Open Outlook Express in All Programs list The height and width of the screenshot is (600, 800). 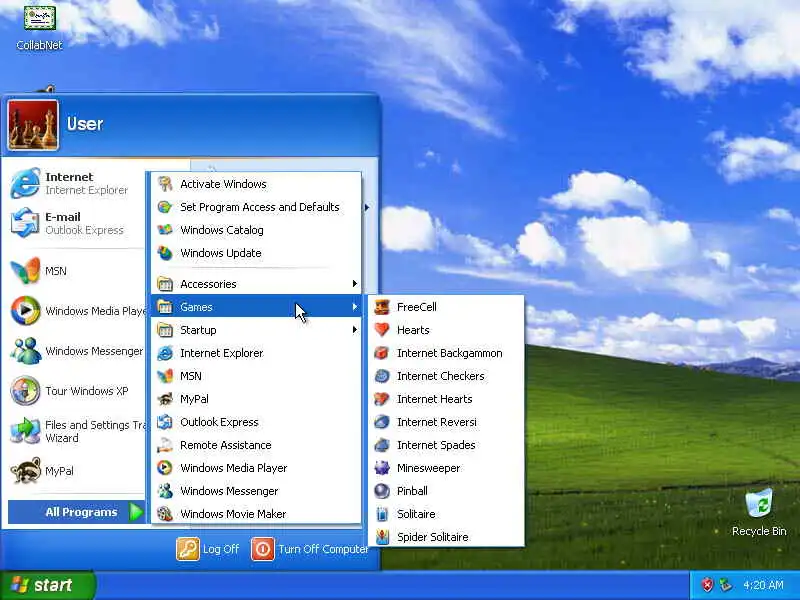pos(256,422)
